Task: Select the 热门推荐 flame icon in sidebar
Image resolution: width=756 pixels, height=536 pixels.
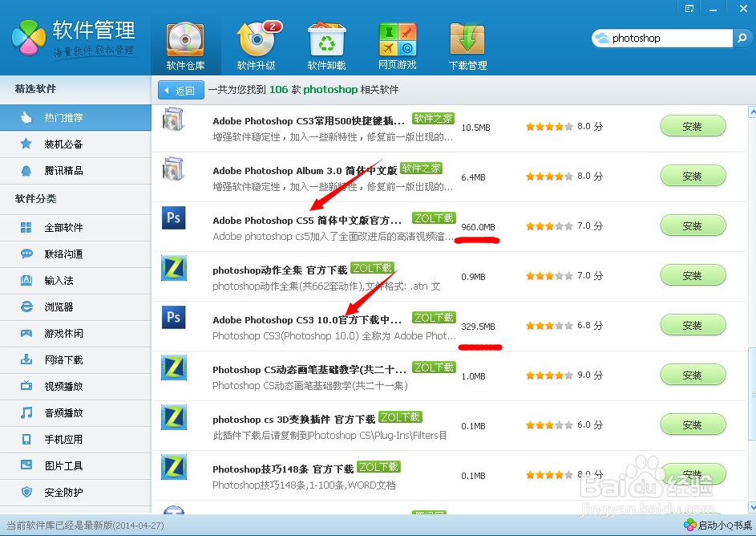Action: pos(24,116)
